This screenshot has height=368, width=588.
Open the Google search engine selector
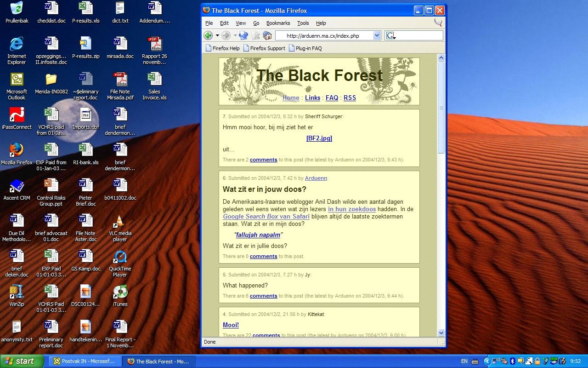tap(391, 35)
